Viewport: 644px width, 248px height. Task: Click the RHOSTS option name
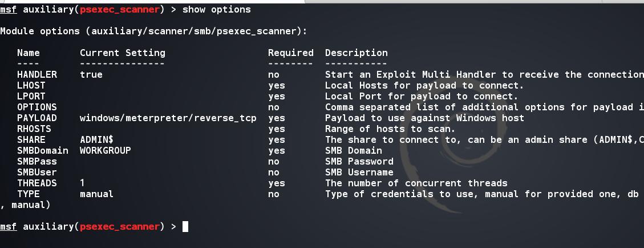tap(34, 129)
